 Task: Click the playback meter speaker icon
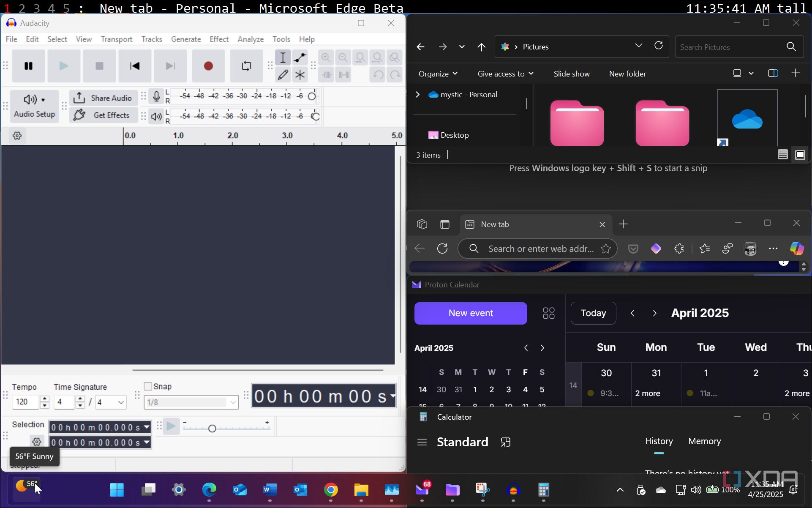tap(156, 116)
